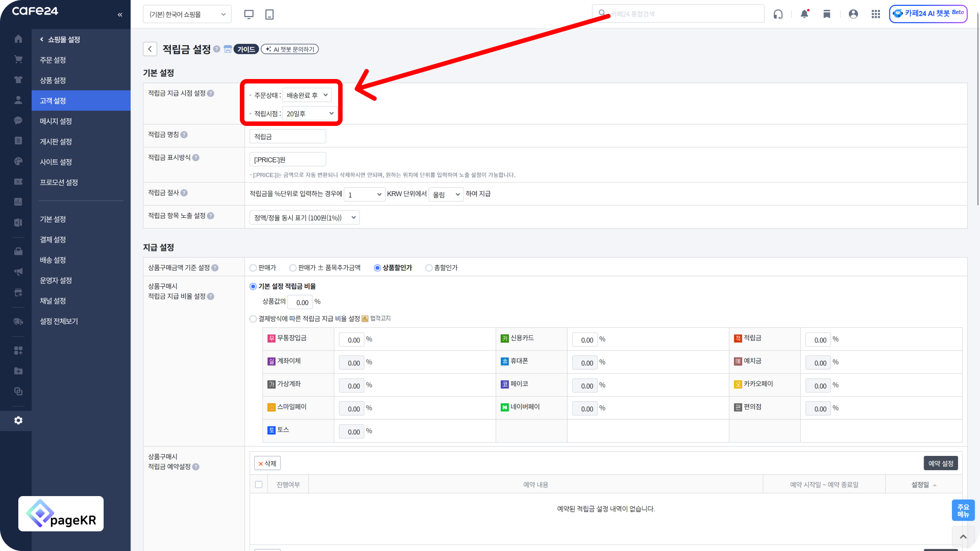Image resolution: width=980 pixels, height=551 pixels.
Task: Select the 총할인가 radio option
Action: pyautogui.click(x=429, y=268)
